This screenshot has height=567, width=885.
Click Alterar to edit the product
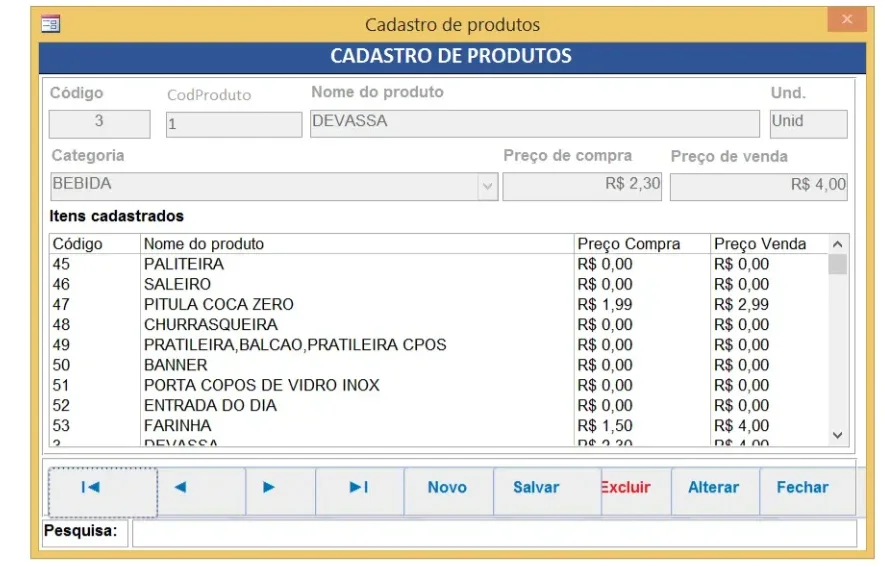[x=715, y=492]
